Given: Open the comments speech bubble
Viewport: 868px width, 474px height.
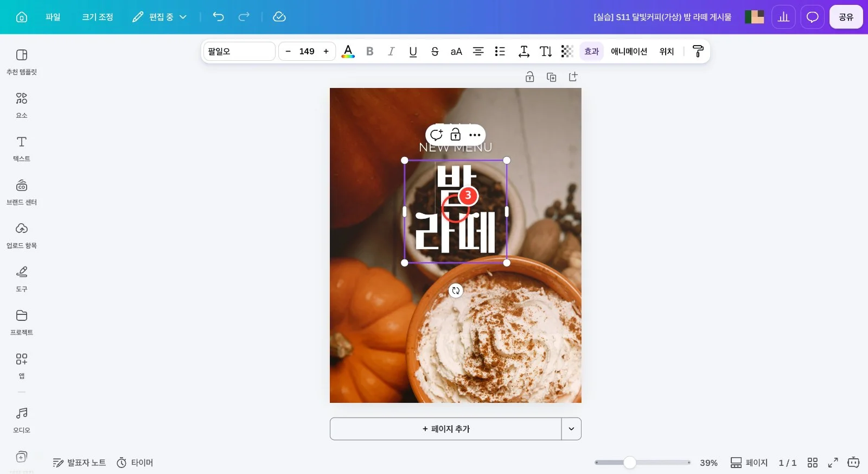Looking at the screenshot, I should pyautogui.click(x=812, y=17).
